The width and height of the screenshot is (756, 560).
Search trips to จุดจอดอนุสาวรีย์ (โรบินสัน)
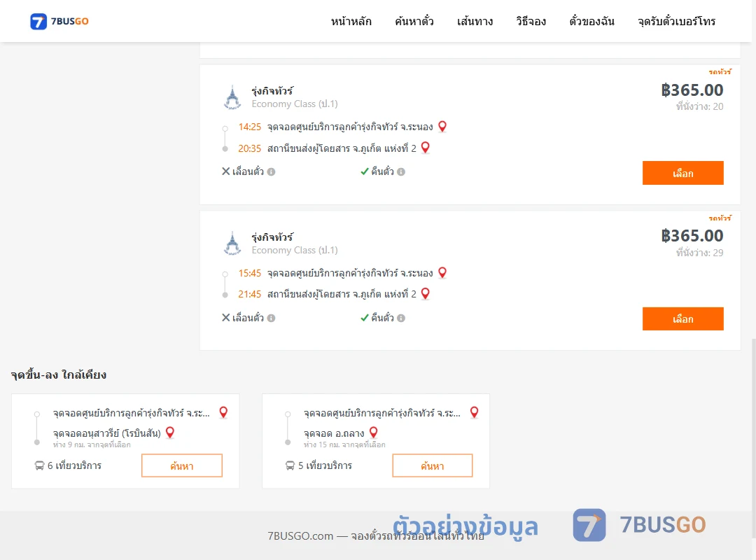[182, 465]
